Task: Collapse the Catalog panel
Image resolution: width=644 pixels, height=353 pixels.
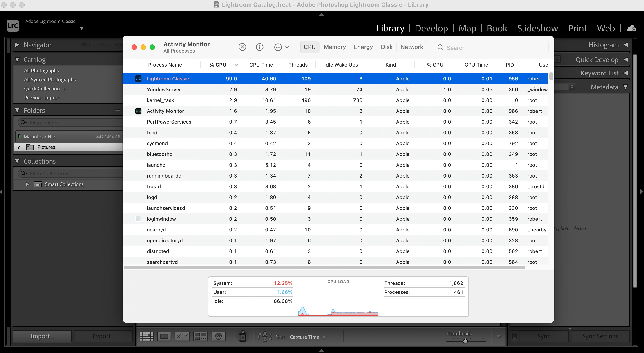Action: coord(17,60)
